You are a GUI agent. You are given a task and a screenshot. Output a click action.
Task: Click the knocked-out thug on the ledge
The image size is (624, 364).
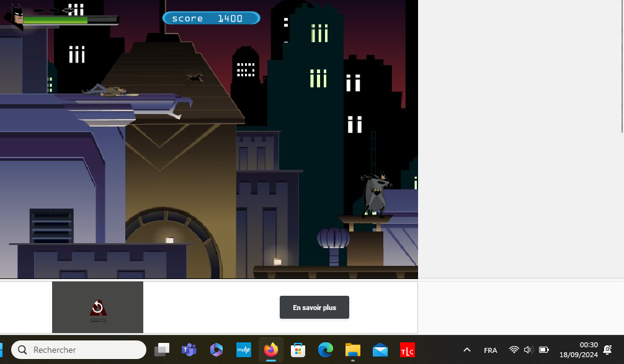click(112, 92)
